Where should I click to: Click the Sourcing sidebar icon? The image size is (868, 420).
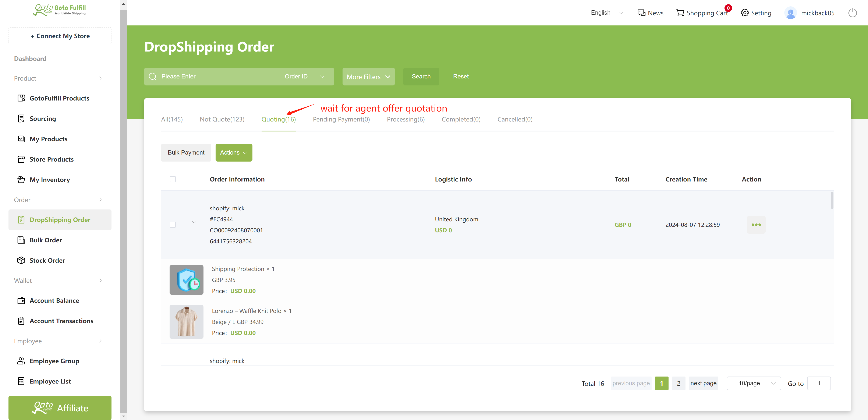21,119
